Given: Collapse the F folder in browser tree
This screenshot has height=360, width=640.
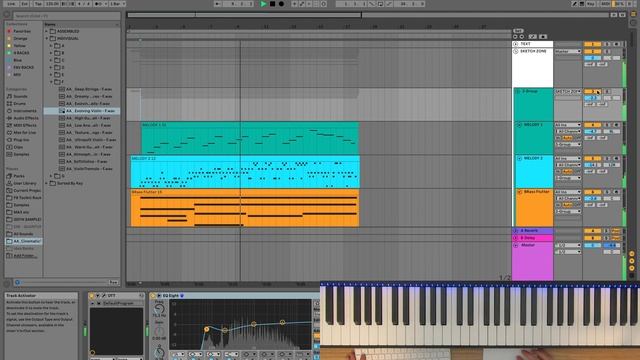Looking at the screenshot, I should coord(51,82).
